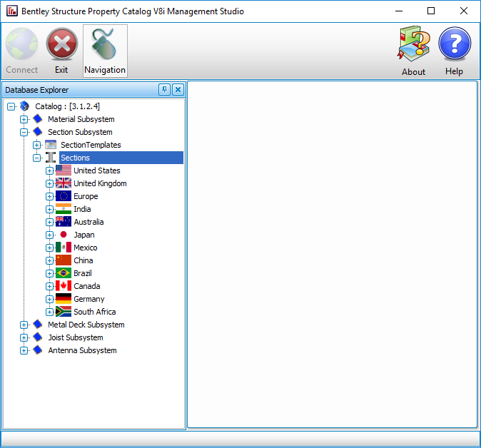Screen dimensions: 481x448
Task: Select the South Africa text label
Action: coord(95,312)
